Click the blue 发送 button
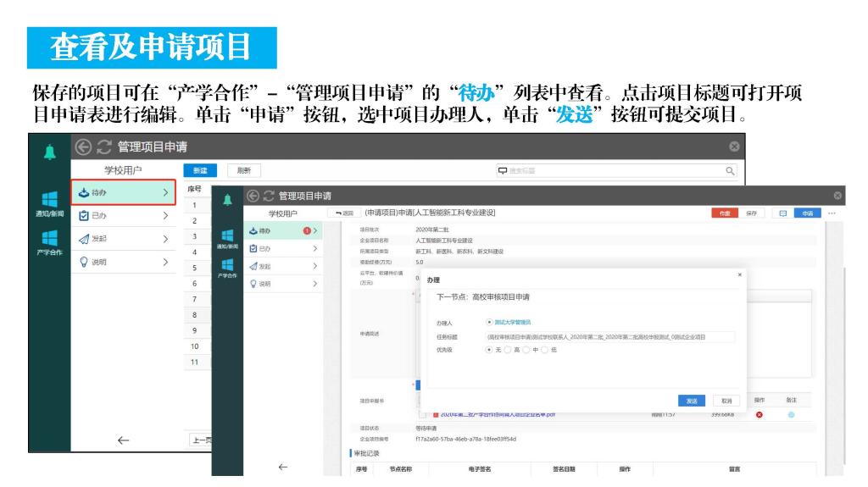The image size is (868, 487). pyautogui.click(x=692, y=401)
